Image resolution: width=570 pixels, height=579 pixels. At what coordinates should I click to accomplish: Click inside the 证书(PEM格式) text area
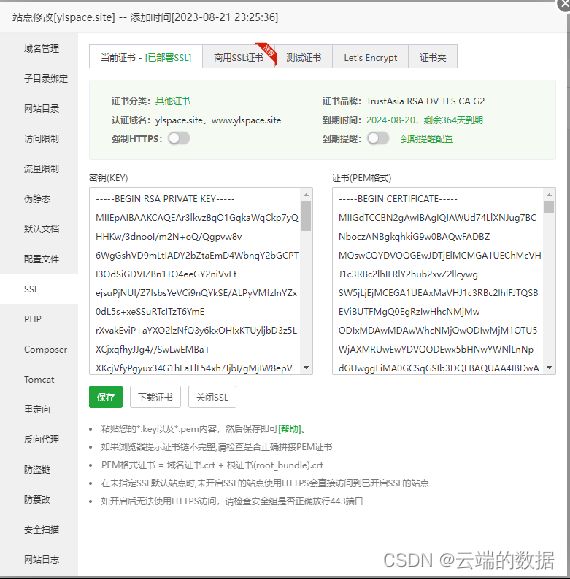pyautogui.click(x=438, y=281)
